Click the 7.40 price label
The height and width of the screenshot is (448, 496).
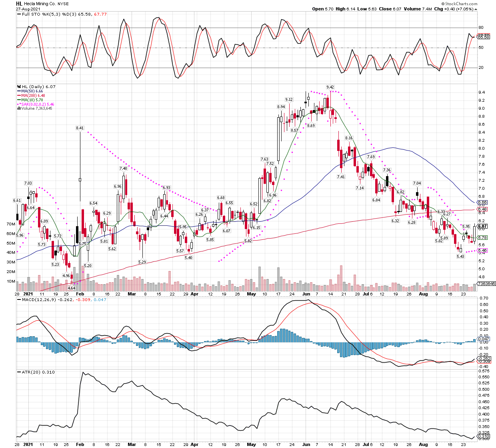pos(123,169)
